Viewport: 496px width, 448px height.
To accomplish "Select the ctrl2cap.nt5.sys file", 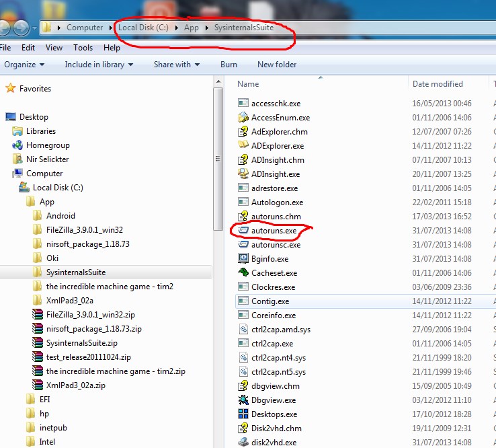I will [x=278, y=372].
